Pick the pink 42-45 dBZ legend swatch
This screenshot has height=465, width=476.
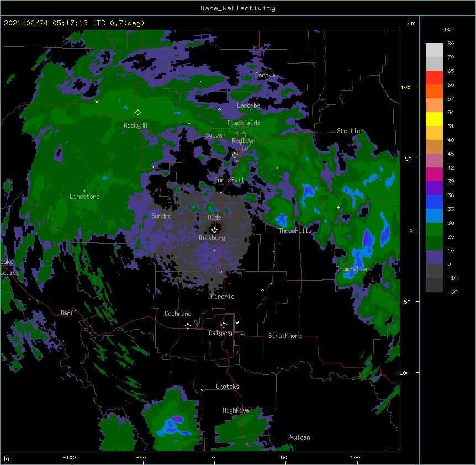[x=434, y=161]
